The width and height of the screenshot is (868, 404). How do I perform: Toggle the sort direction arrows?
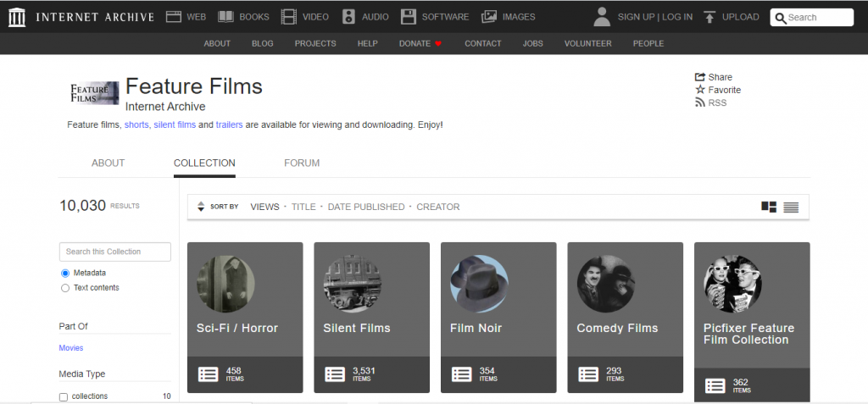pyautogui.click(x=201, y=207)
